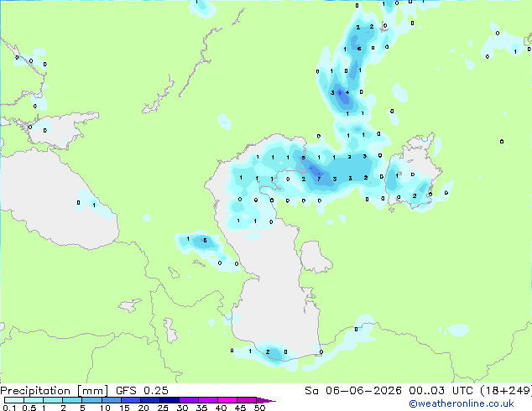This screenshot has width=532, height=411.
Task: Click the 'GFS 0.25' model label
Action: coord(142,391)
